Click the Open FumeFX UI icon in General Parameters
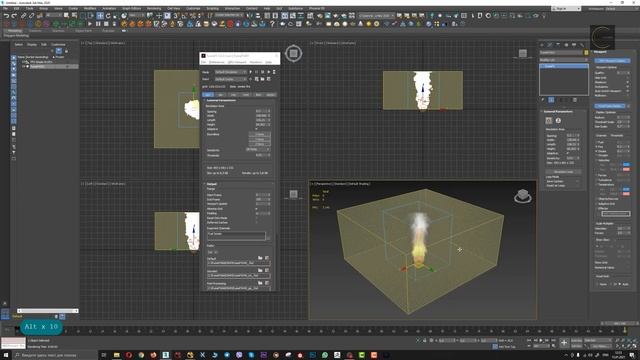640x360 pixels. point(549,120)
